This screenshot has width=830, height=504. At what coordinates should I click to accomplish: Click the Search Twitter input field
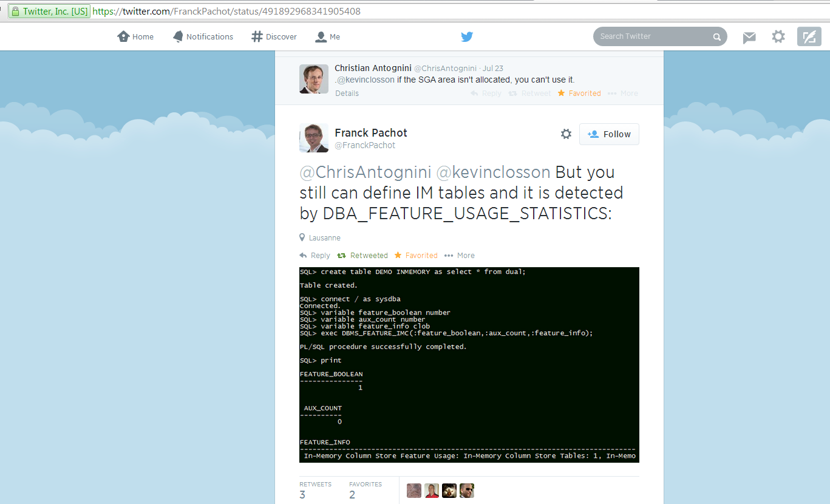coord(653,36)
